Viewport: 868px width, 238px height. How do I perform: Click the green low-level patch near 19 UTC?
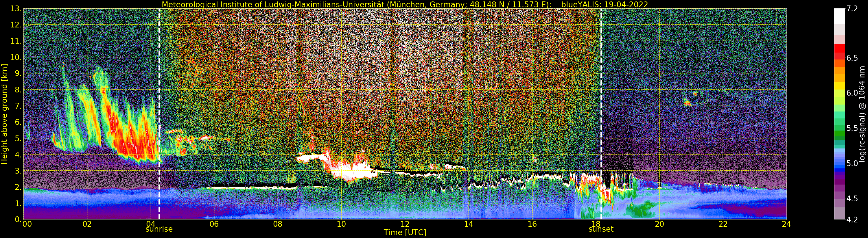pyautogui.click(x=642, y=209)
